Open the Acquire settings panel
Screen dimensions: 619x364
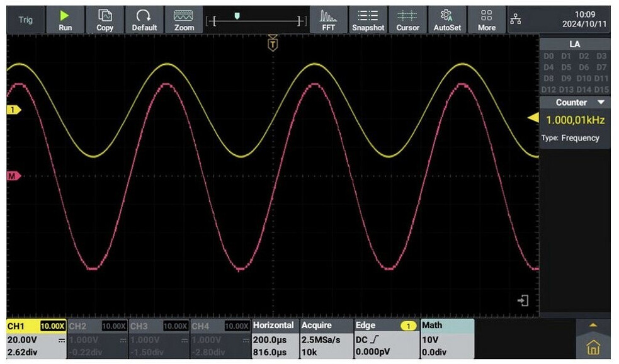(326, 339)
